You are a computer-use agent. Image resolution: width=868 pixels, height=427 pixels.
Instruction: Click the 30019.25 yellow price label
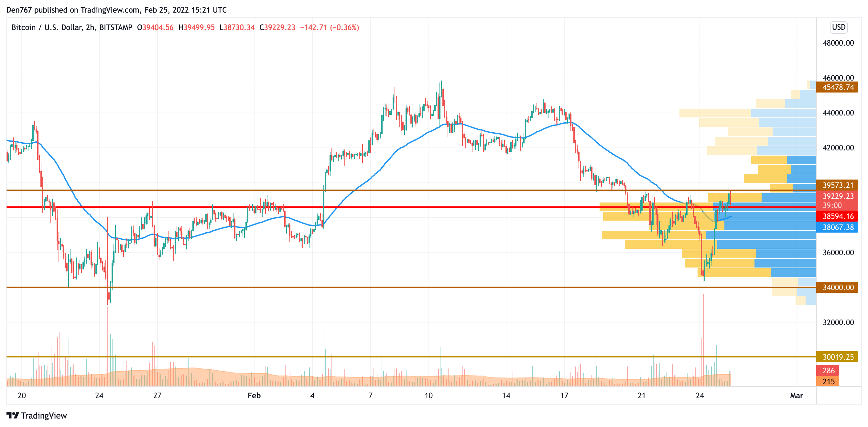(x=837, y=357)
